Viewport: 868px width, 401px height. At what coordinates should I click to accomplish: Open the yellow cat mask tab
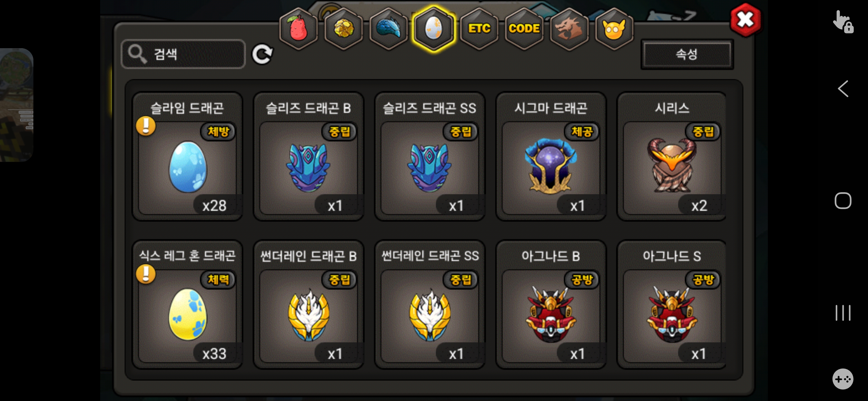[x=614, y=29]
